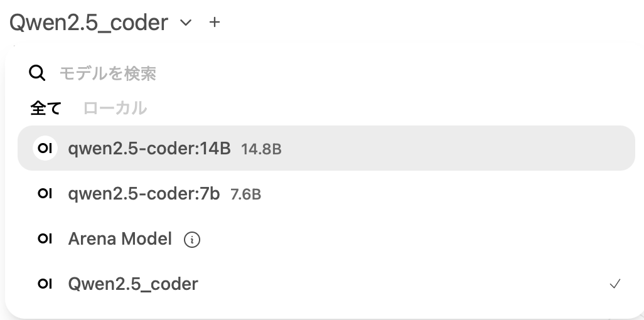Collapse the model selector using the header chevron
The image size is (644, 320).
pyautogui.click(x=186, y=23)
